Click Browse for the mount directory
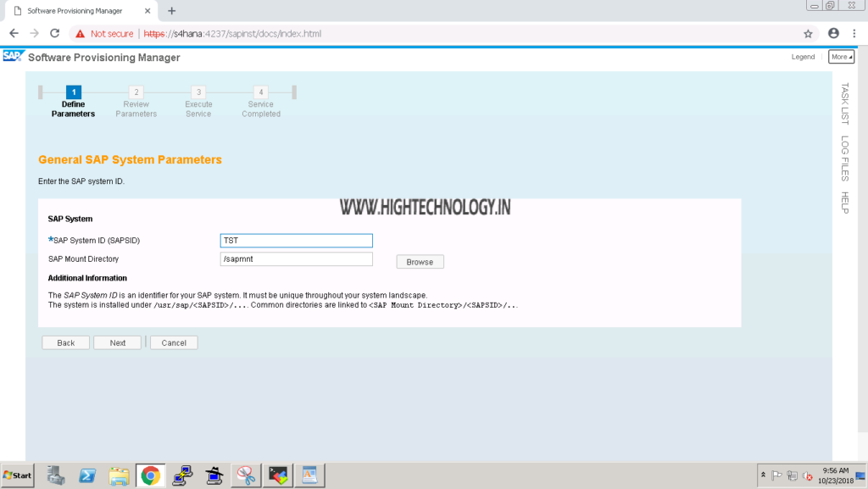Image resolution: width=868 pixels, height=489 pixels. (420, 262)
